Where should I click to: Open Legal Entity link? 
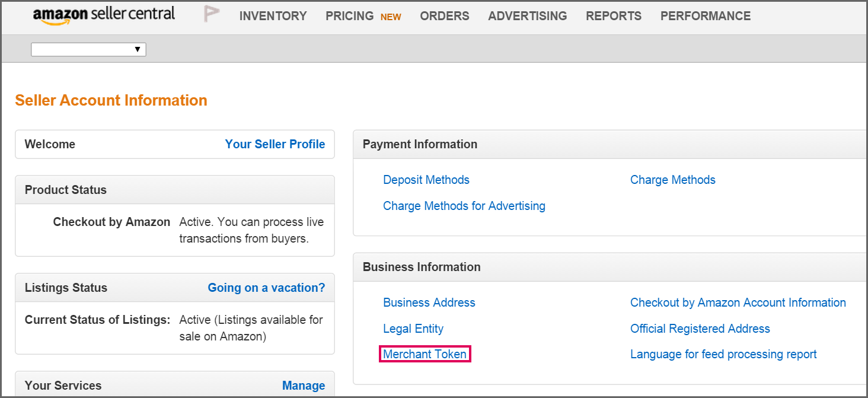413,329
